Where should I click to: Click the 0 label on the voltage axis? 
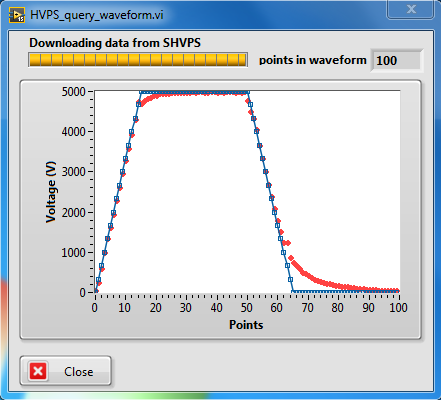82,292
